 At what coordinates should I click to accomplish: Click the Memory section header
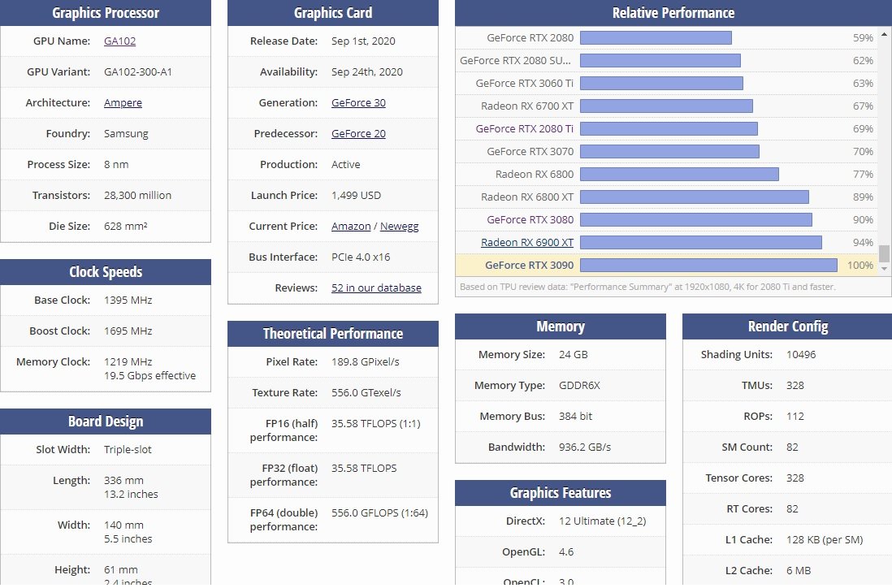tap(561, 326)
